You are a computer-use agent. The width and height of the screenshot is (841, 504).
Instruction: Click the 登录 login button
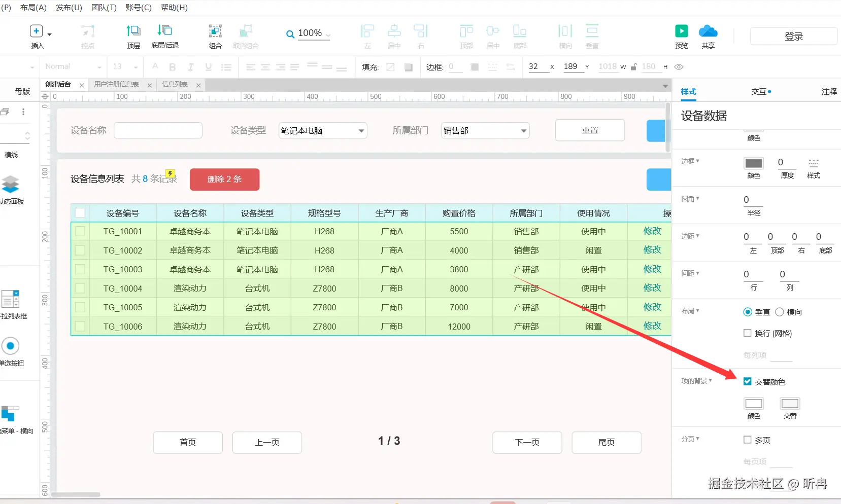point(794,37)
